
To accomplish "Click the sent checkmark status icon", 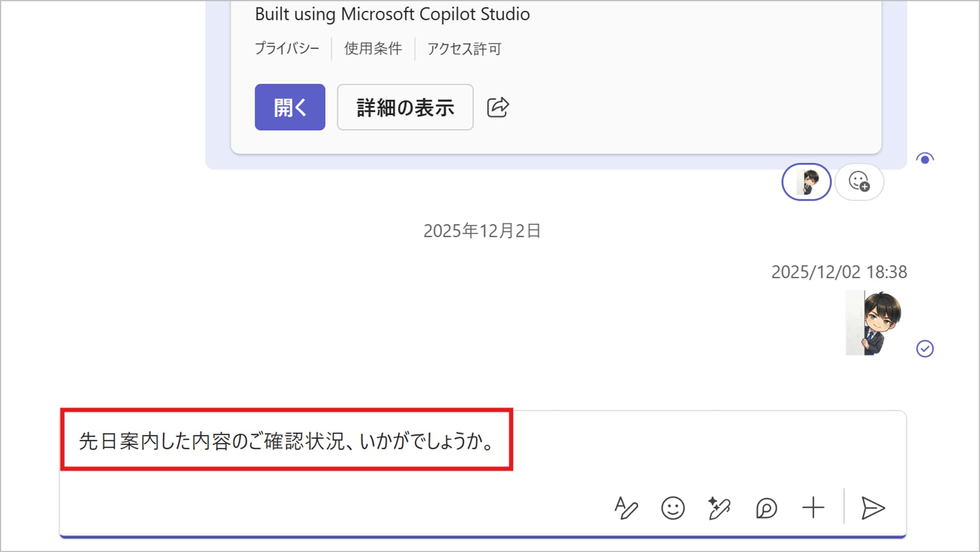I will click(924, 349).
